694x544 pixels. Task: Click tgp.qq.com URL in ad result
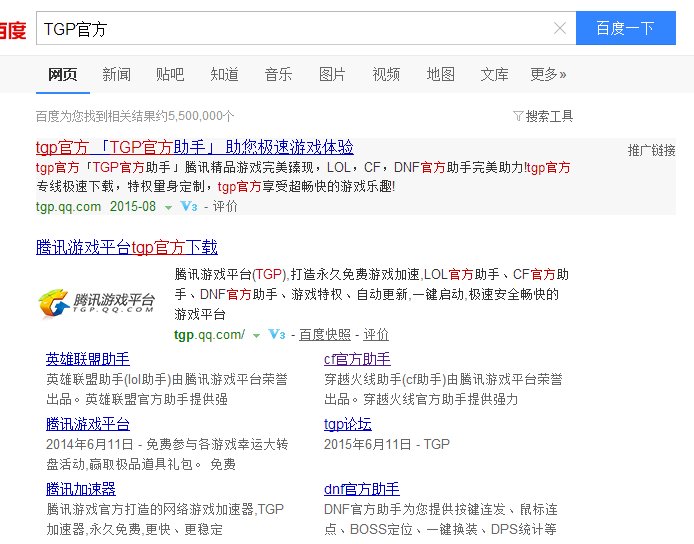[69, 206]
